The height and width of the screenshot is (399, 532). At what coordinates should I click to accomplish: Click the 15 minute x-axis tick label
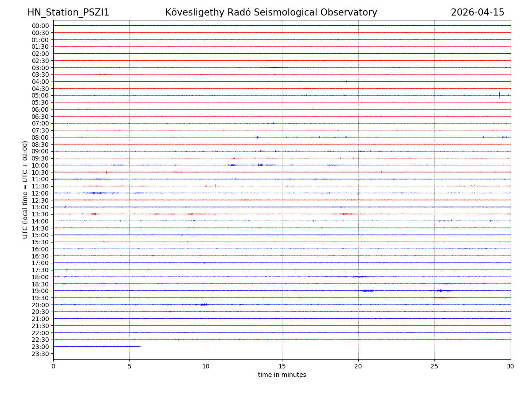282,367
